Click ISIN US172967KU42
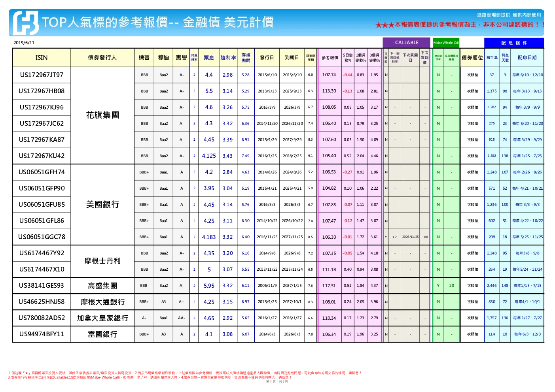This screenshot has width=555, height=392. (x=42, y=156)
